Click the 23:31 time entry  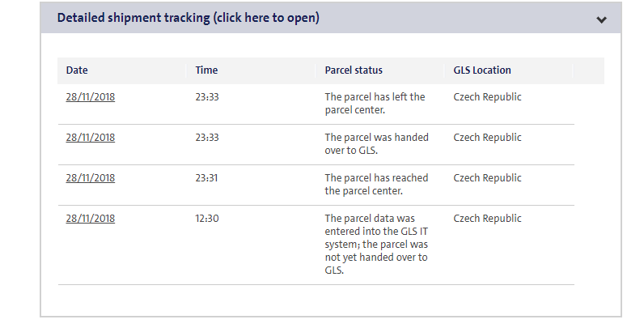207,177
